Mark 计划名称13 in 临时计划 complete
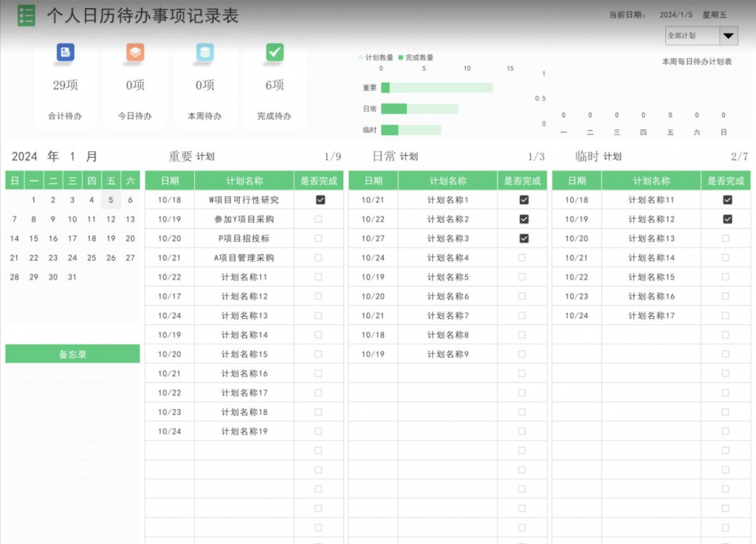Image resolution: width=756 pixels, height=544 pixels. 725,238
